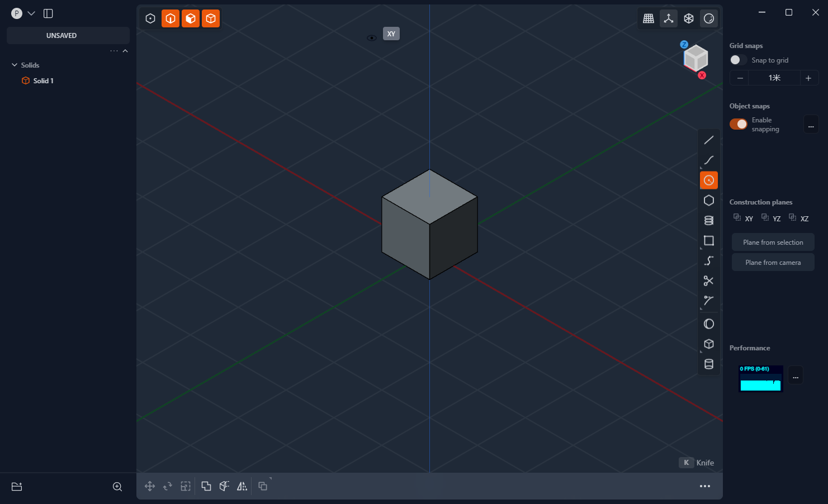
Task: Select the Spiral helix tool
Action: click(x=709, y=221)
